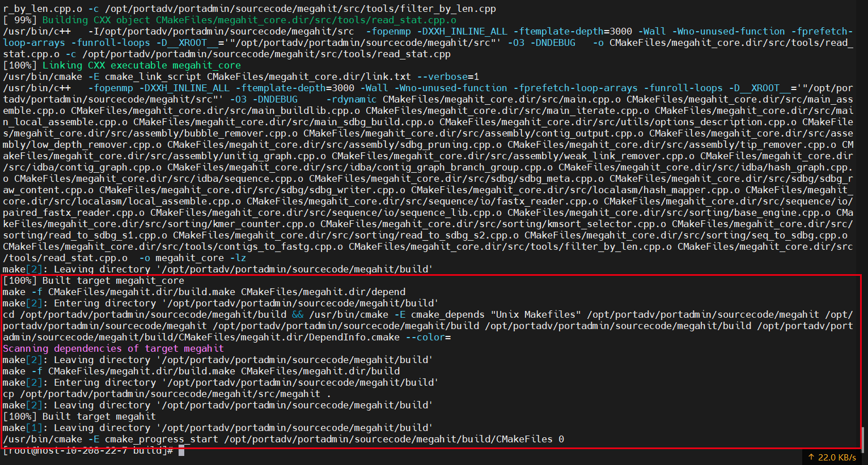Click the 'megahit.dir/depend' make command line
The width and height of the screenshot is (868, 465).
click(x=204, y=292)
